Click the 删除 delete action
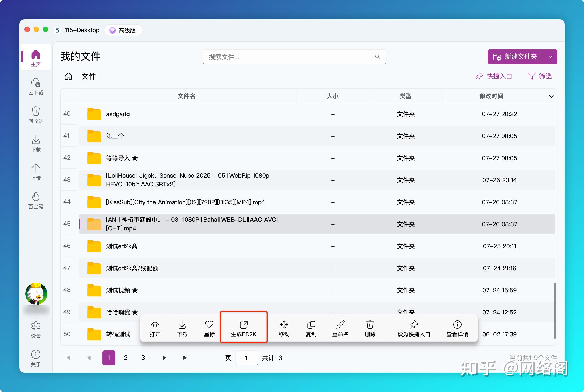Screen dimensions: 584x392 pos(370,328)
